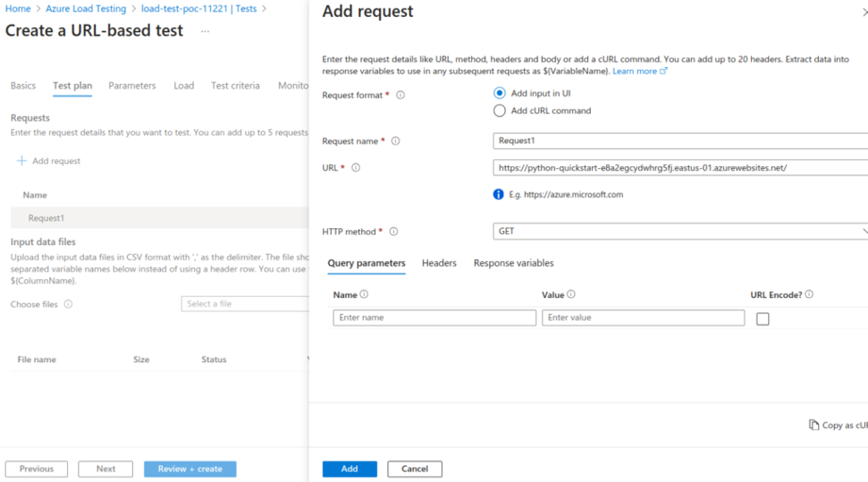
Task: Select the Request1 row in requests list
Action: click(159, 218)
